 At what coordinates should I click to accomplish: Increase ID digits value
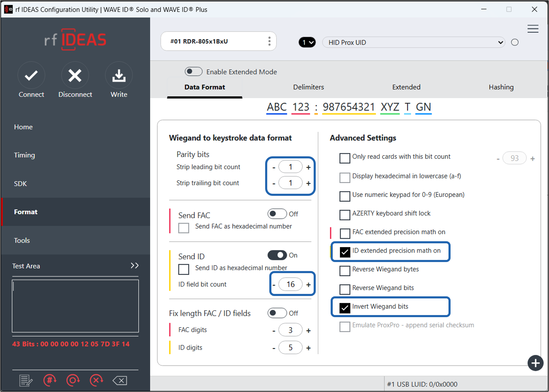(x=308, y=348)
